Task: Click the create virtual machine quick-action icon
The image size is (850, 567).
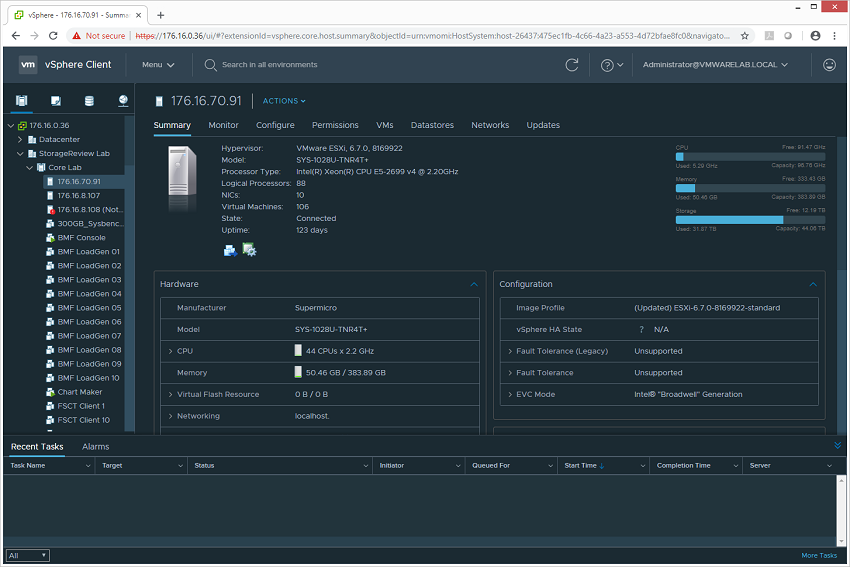Action: click(x=230, y=250)
